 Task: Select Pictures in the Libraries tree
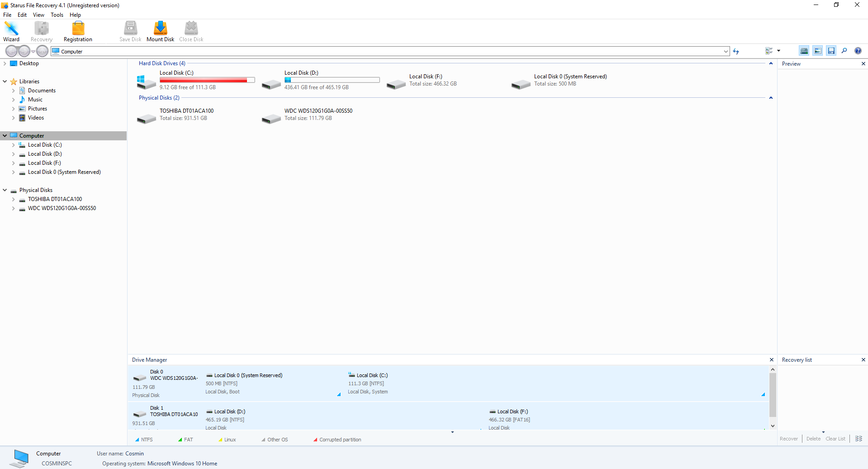[x=38, y=109]
